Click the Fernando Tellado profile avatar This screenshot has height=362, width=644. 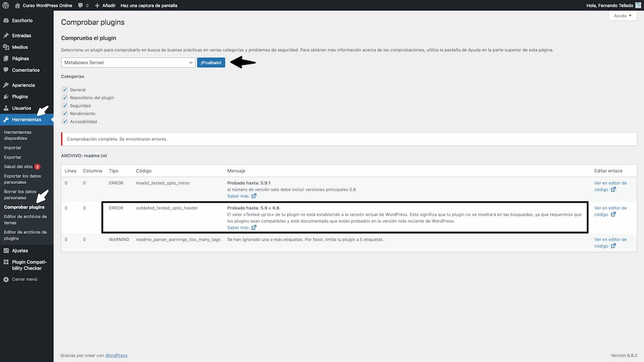pos(638,5)
